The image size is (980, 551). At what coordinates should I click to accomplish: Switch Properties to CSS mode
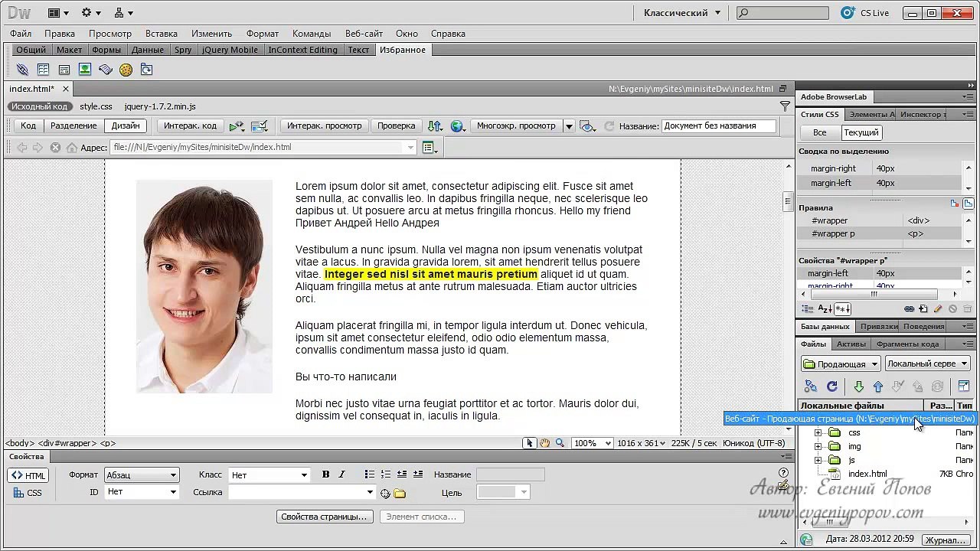[28, 493]
